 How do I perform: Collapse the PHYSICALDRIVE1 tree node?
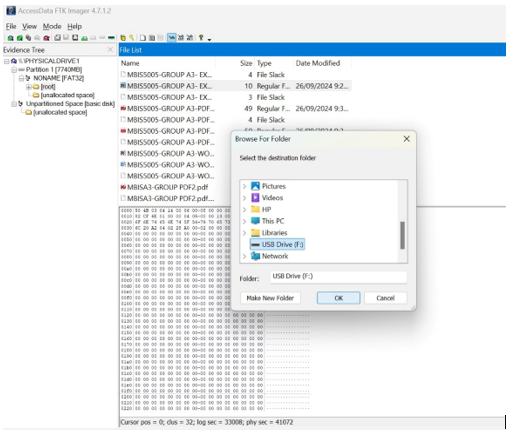coord(6,61)
